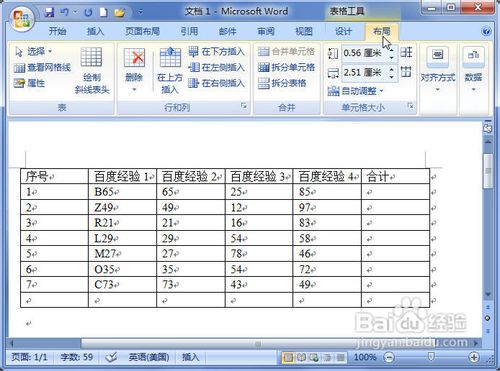Open the 页面布局 tab
This screenshot has width=500, height=371.
tap(142, 31)
